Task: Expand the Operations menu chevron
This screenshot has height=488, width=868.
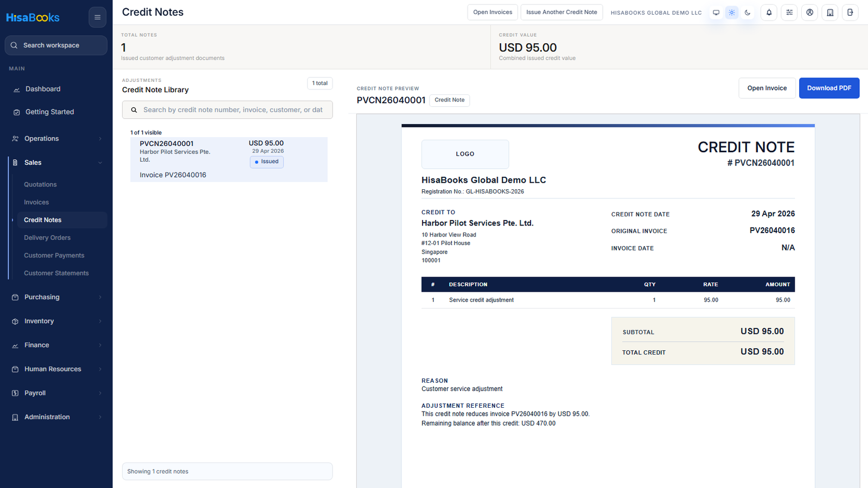Action: [100, 139]
